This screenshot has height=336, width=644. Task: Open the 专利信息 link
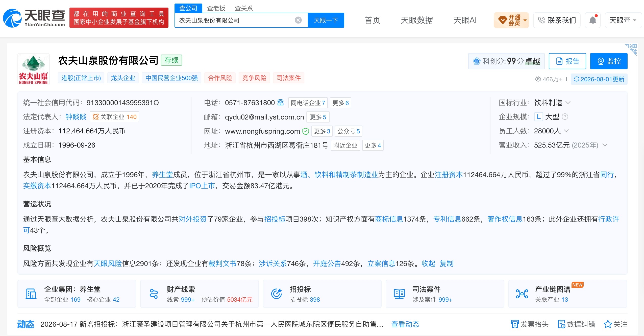click(x=447, y=219)
